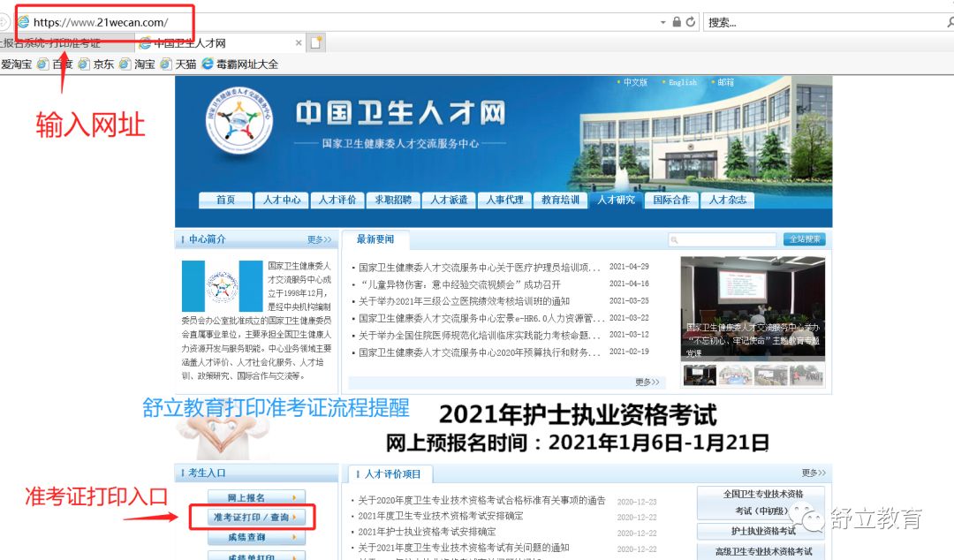954x560 pixels.
Task: Open the 住院医师规范化培训 news item
Action: pyautogui.click(x=480, y=336)
